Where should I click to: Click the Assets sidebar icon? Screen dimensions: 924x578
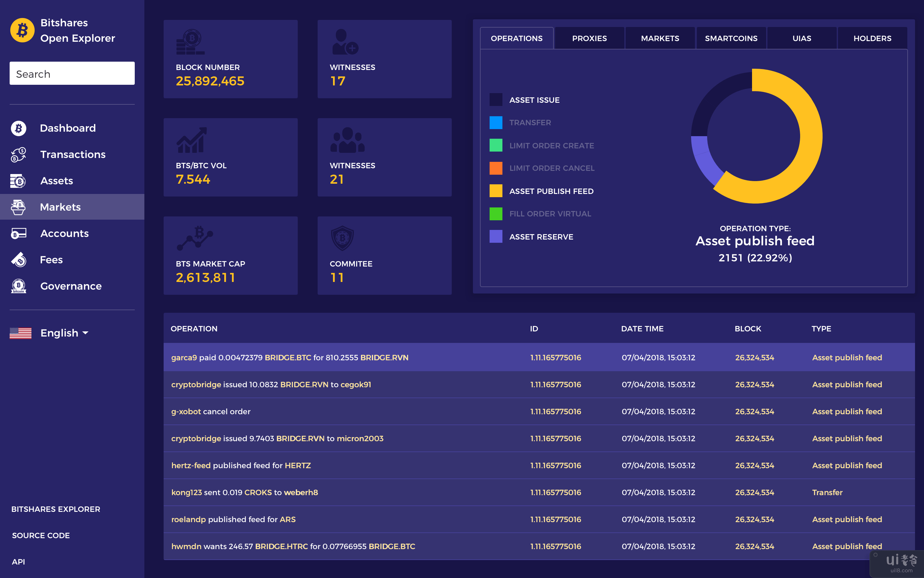18,181
